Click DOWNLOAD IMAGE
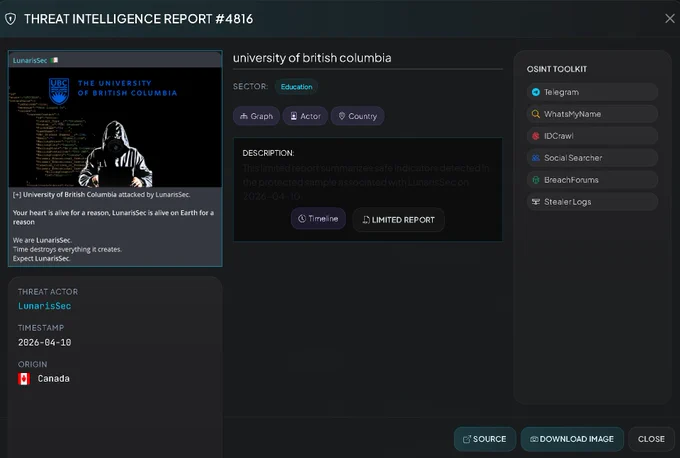This screenshot has height=458, width=680. 572,439
